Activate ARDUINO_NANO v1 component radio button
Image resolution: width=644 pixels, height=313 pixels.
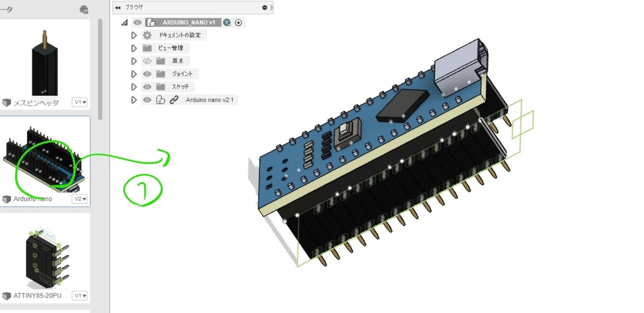click(239, 23)
